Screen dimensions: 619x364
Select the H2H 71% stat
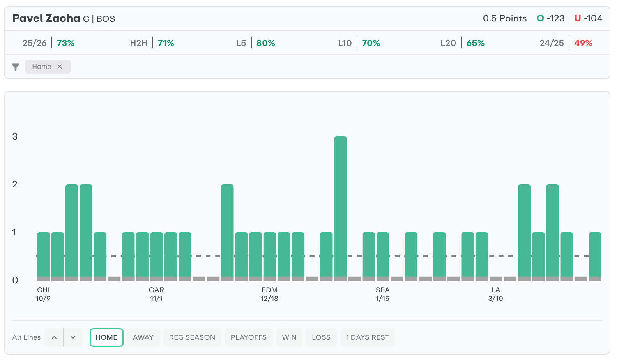click(x=152, y=43)
